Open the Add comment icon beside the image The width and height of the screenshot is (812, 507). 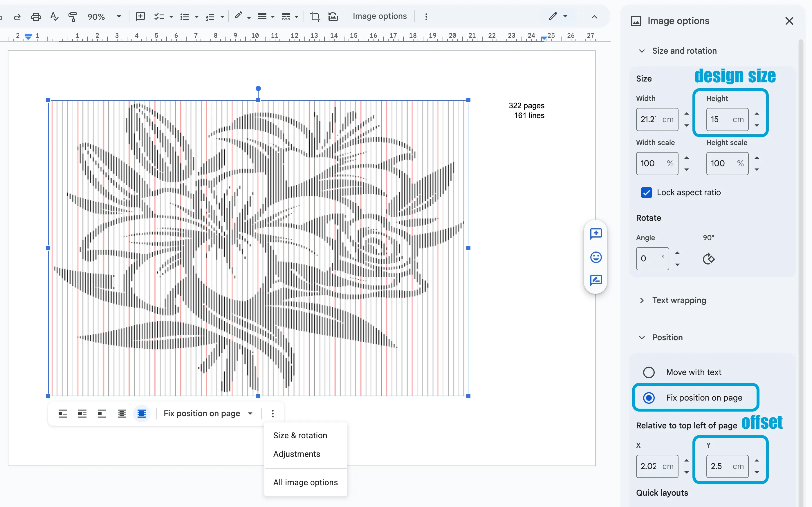point(596,234)
